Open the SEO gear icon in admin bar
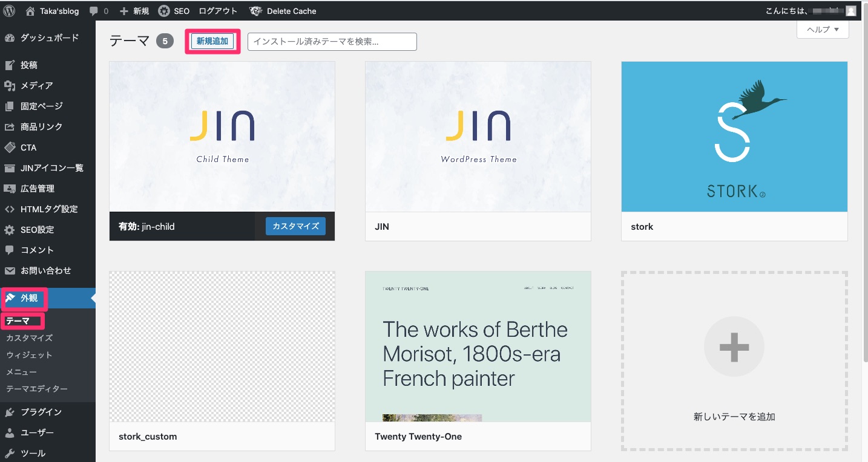This screenshot has height=462, width=868. pos(164,11)
